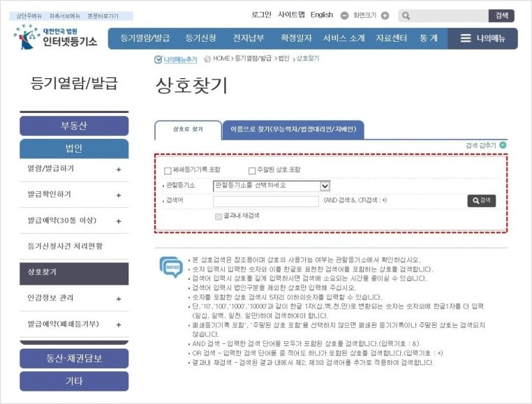Expand 발급예약(30통 이상) submenu

tap(119, 221)
